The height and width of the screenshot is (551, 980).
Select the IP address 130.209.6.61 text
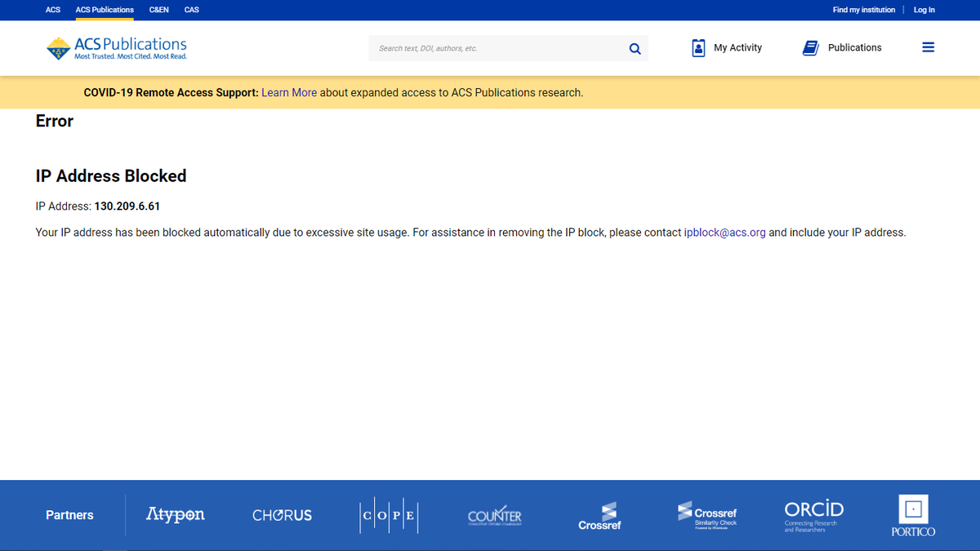coord(127,207)
